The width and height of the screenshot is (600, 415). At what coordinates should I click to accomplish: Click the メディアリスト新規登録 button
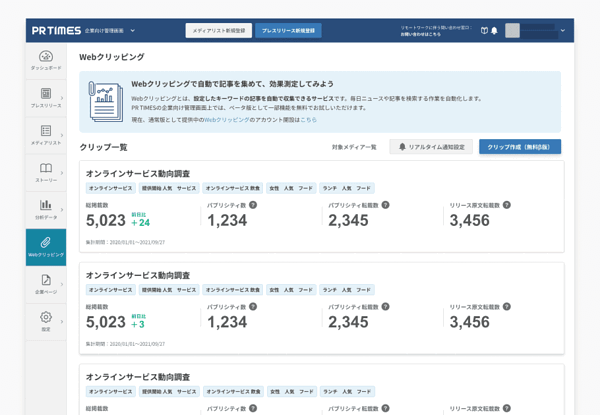(x=219, y=31)
